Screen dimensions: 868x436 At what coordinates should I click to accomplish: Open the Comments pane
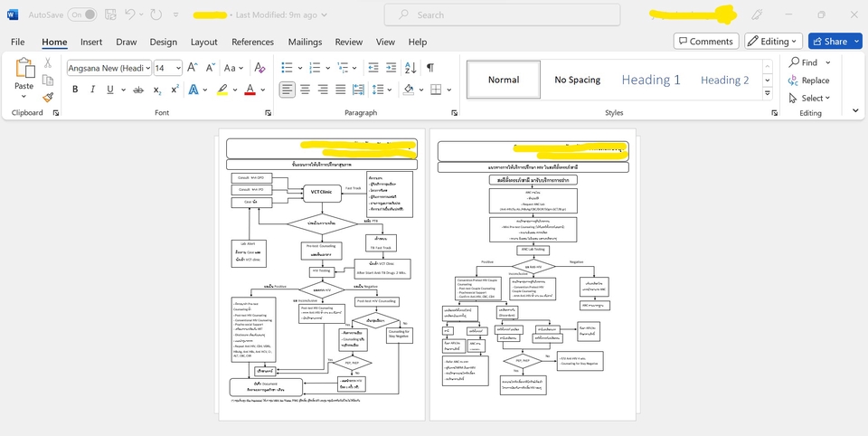[x=706, y=41]
